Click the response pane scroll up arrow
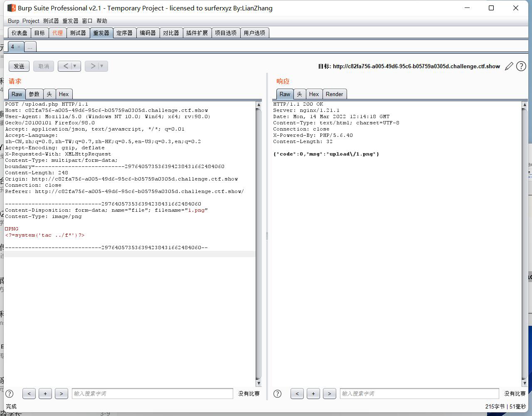This screenshot has width=532, height=416. pyautogui.click(x=525, y=105)
